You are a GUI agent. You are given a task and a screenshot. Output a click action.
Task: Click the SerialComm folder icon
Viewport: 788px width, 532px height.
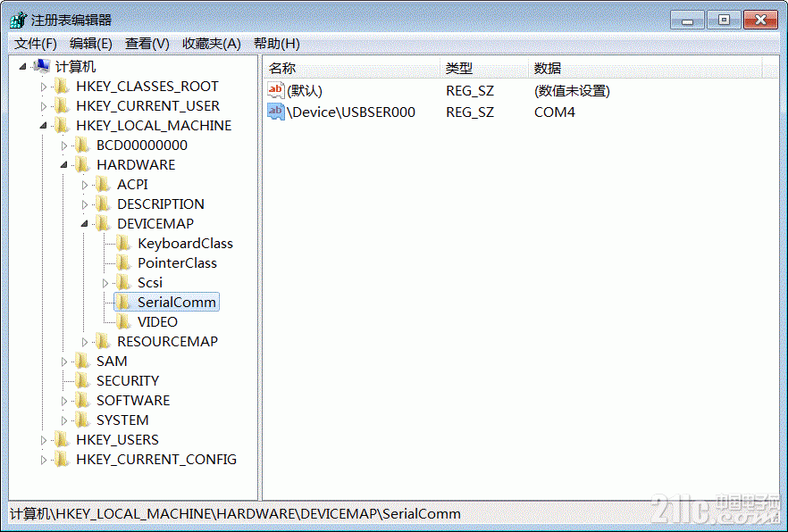pos(123,302)
